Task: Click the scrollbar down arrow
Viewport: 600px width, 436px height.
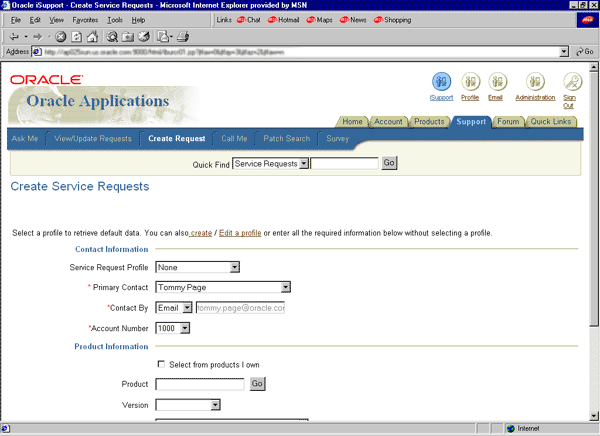Action: pos(593,416)
